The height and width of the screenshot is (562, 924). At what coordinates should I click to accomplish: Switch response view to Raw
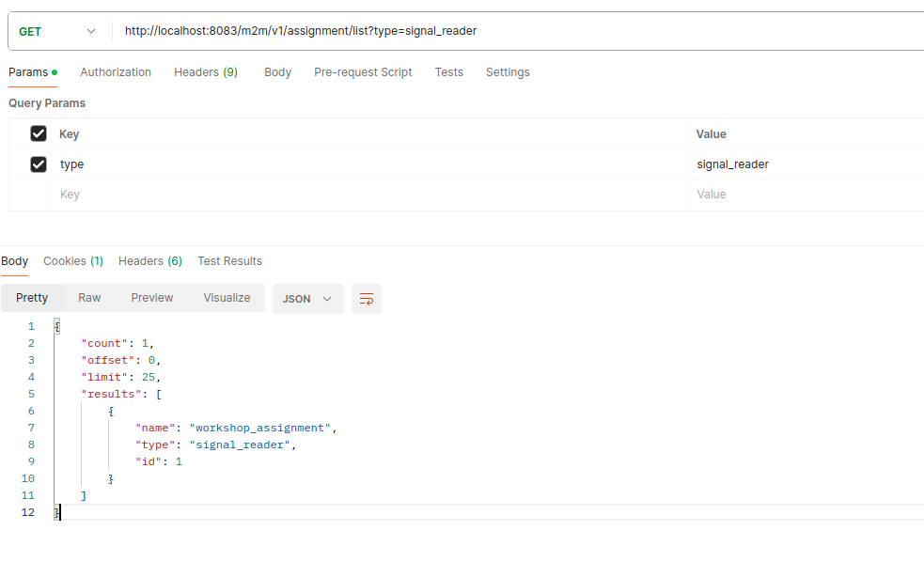(89, 298)
